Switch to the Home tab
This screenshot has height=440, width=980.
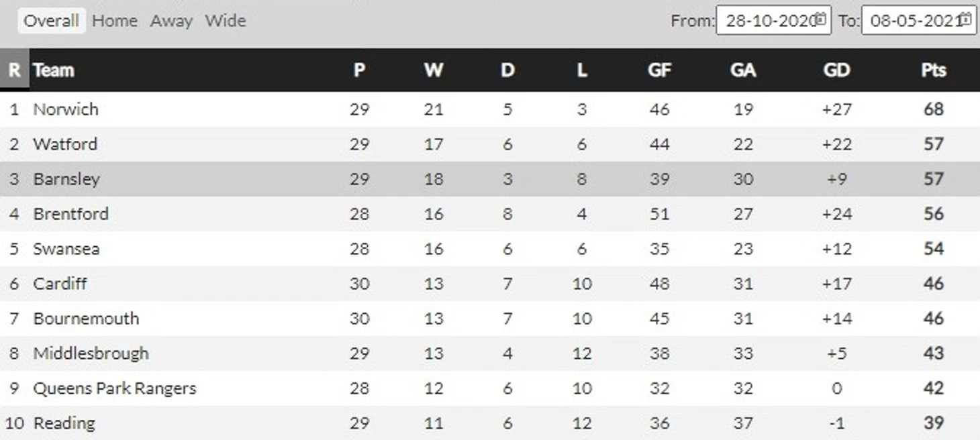click(115, 21)
